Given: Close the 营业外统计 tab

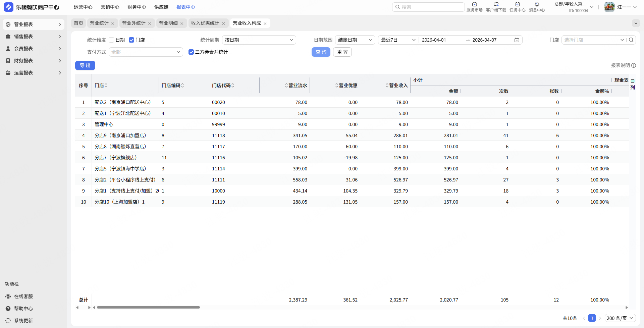Looking at the screenshot, I should 150,23.
